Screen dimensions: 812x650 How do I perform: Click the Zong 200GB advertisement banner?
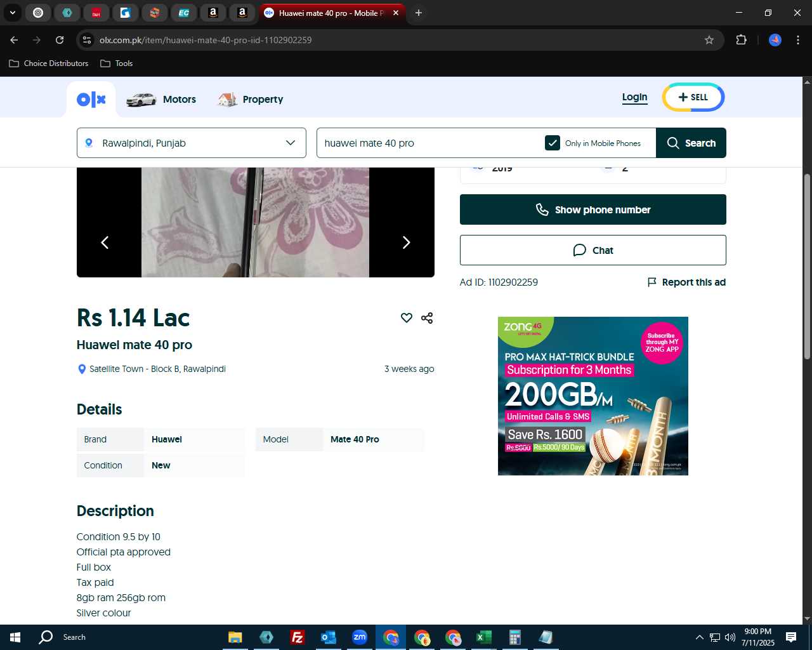[x=593, y=396]
